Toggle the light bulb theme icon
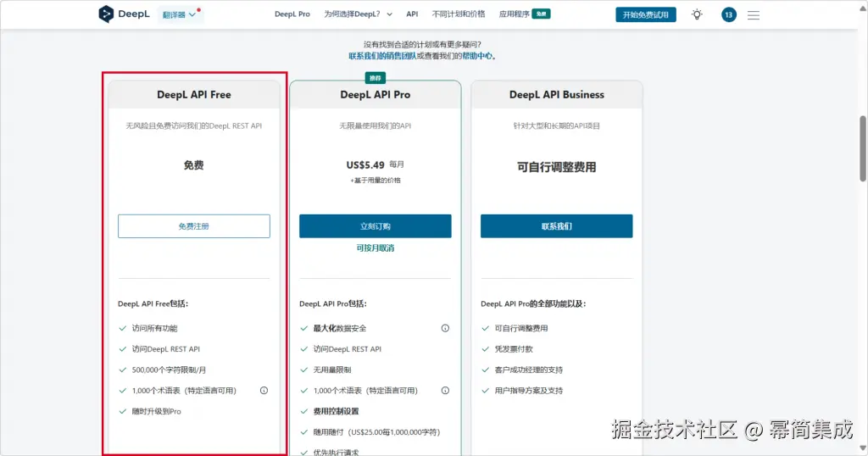The image size is (868, 456). (x=697, y=15)
